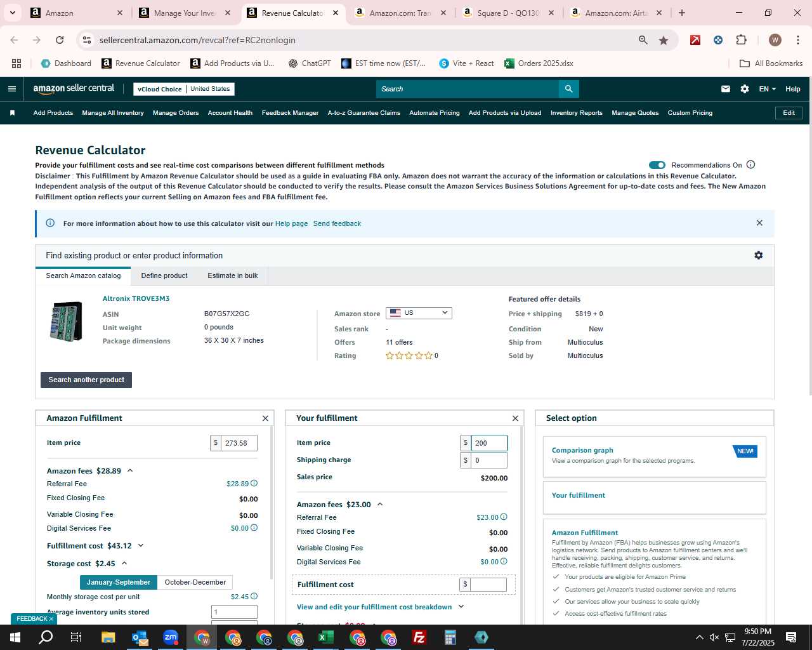Click the browser reload button
Screen dimensions: 812x650
(x=60, y=40)
